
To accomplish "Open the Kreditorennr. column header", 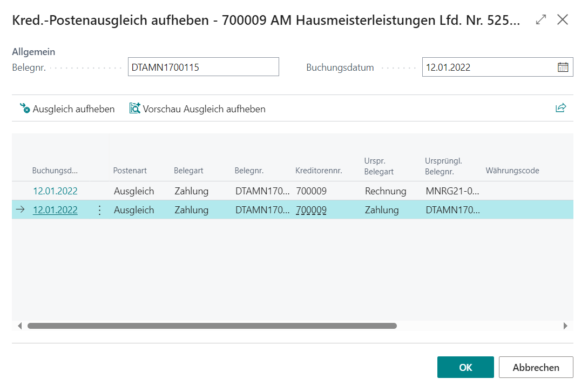I will coord(318,170).
